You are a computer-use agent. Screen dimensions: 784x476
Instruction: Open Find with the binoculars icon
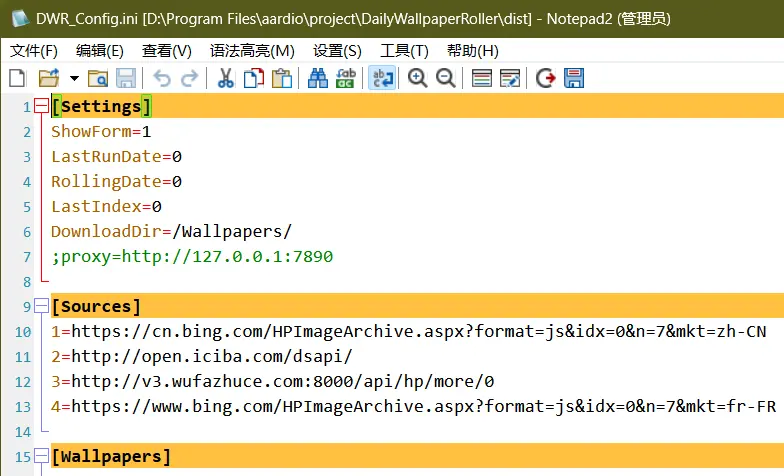coord(318,78)
